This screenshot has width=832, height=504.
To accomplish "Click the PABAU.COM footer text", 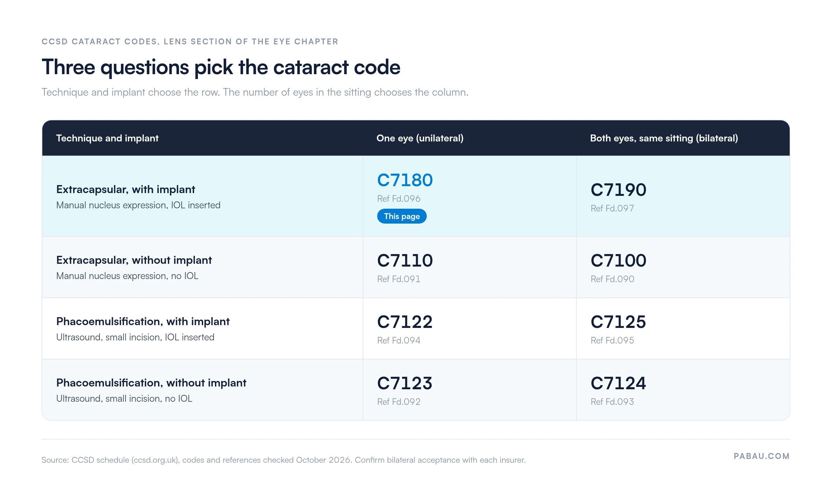I will click(x=762, y=456).
